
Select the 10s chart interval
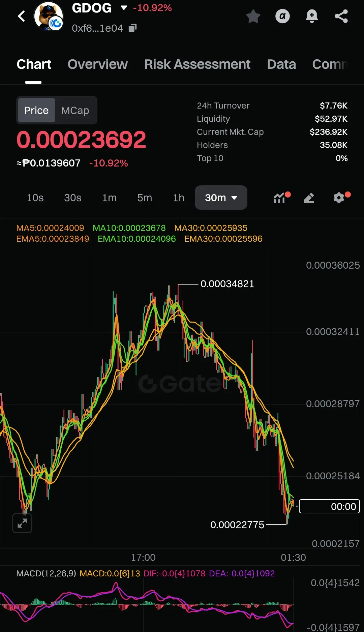35,198
